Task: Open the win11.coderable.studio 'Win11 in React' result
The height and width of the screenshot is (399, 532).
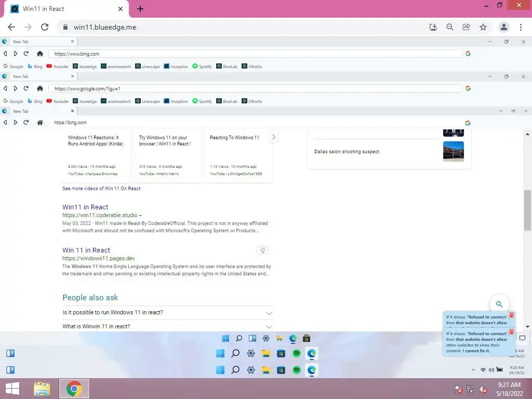Action: pyautogui.click(x=85, y=207)
